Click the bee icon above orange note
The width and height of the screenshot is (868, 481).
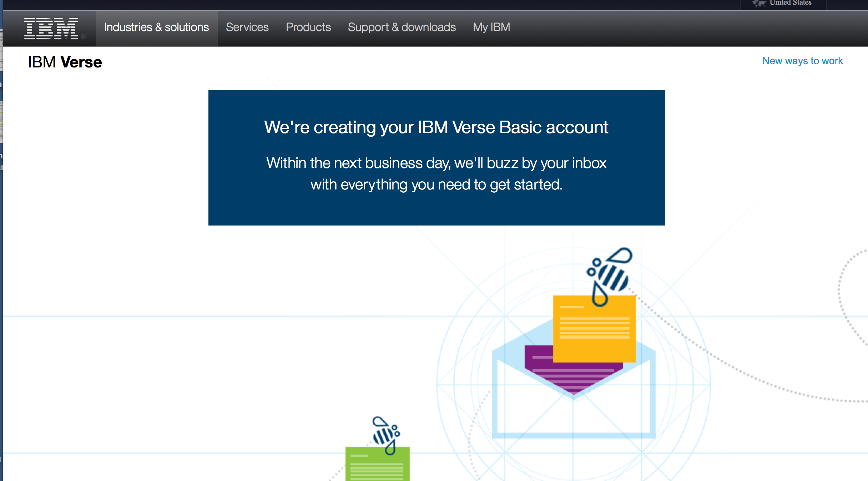(x=609, y=277)
